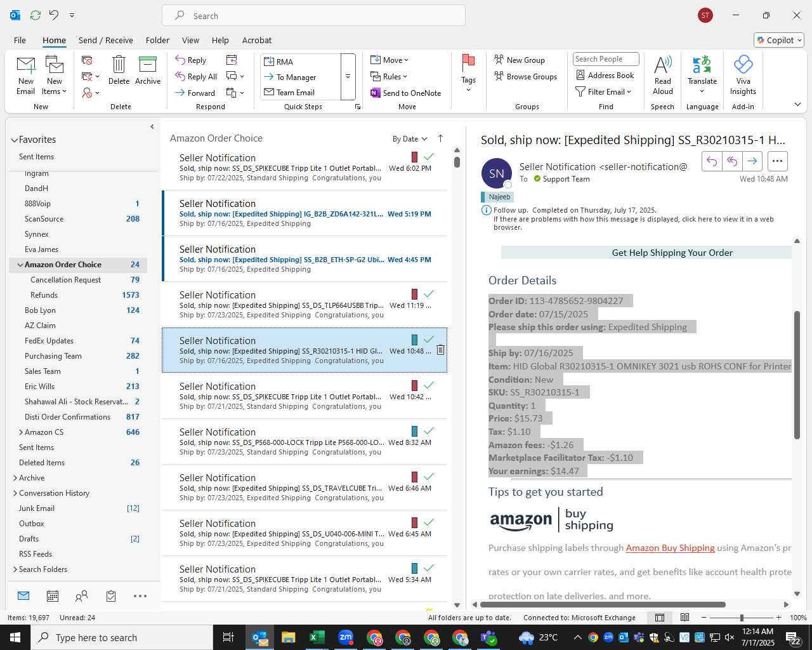
Task: Toggle complete checkmark on Wed 10:42 message
Action: pos(429,385)
